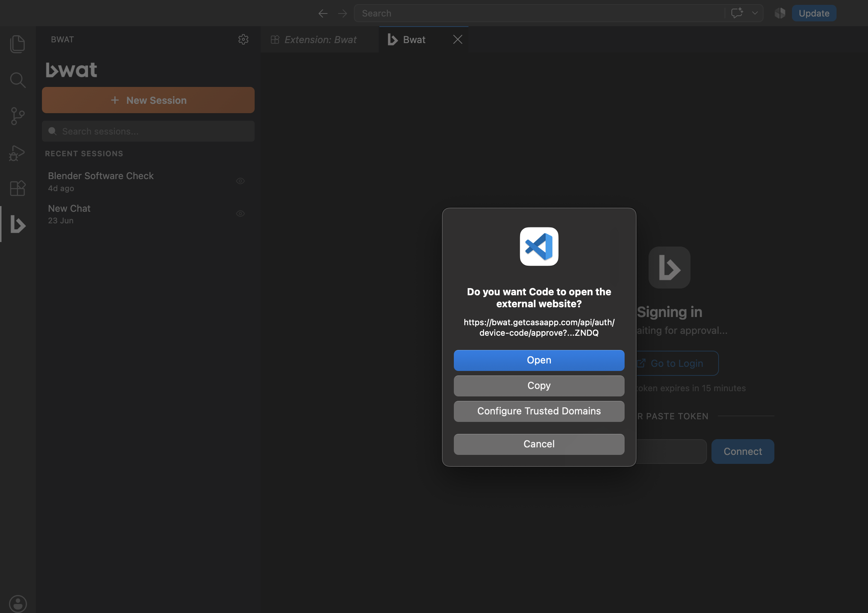Click the dialog URL text

[539, 327]
